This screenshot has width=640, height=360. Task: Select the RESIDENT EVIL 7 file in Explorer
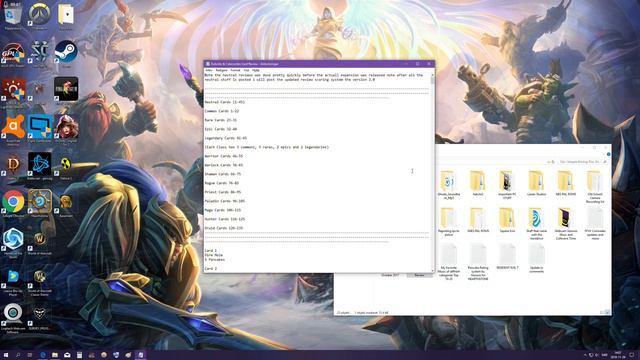507,257
